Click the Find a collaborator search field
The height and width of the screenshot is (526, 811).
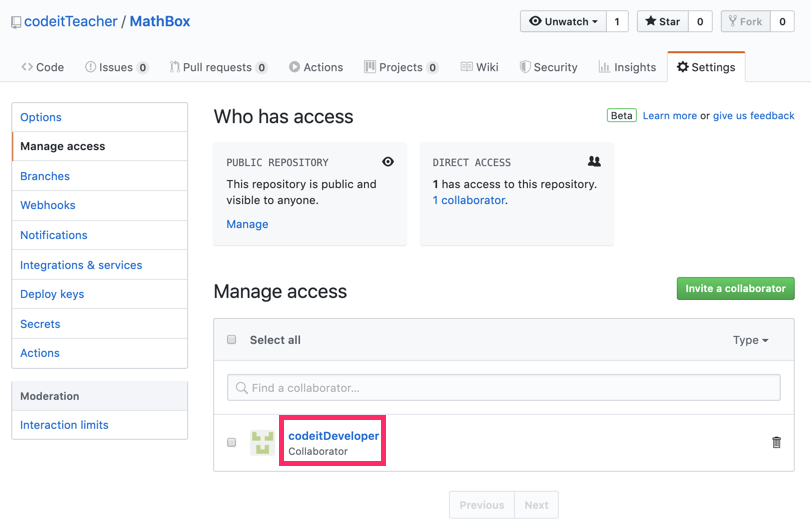pyautogui.click(x=504, y=388)
